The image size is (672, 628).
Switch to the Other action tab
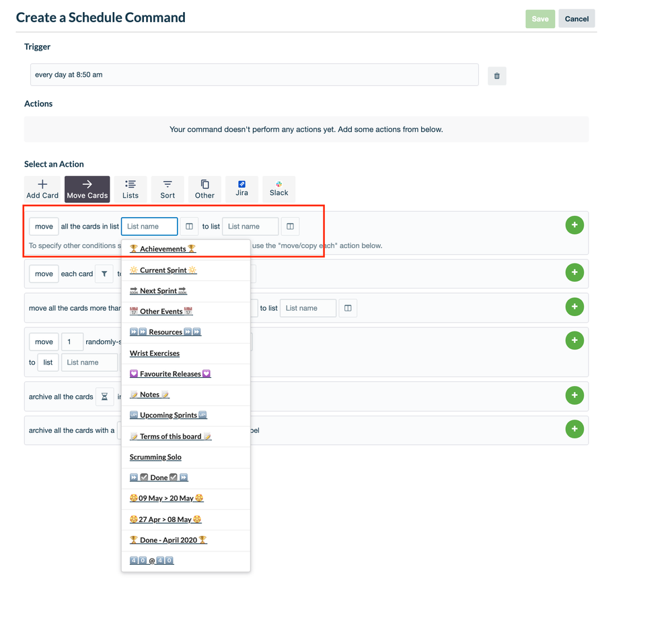click(205, 189)
